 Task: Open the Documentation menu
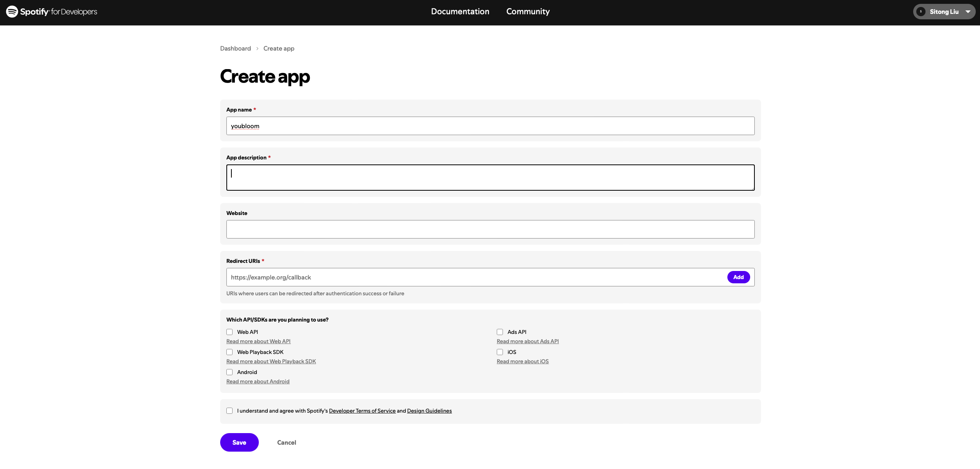(x=460, y=12)
